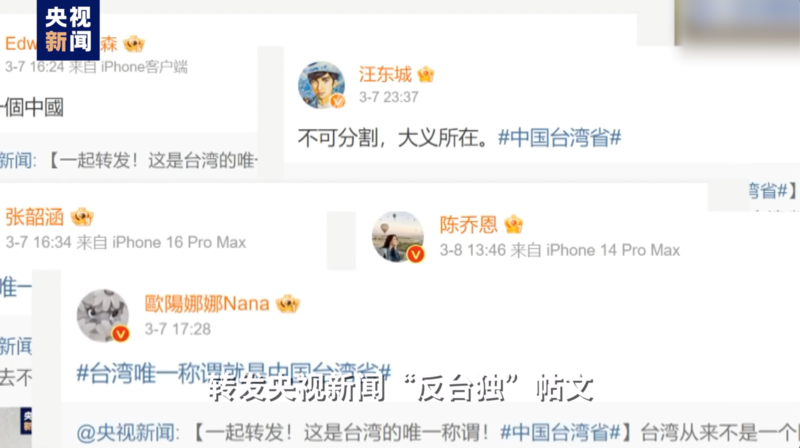
Task: Open 歐陽娜娜Nana's gray avatar
Action: tap(103, 315)
